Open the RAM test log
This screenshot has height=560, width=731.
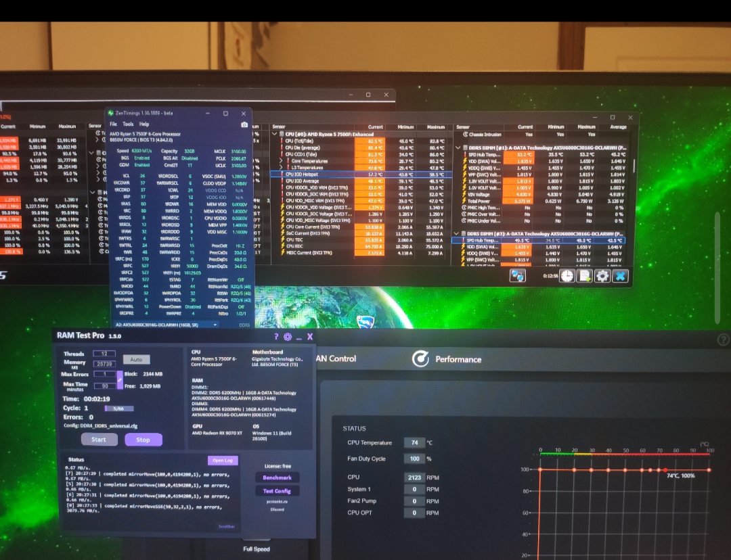point(223,461)
